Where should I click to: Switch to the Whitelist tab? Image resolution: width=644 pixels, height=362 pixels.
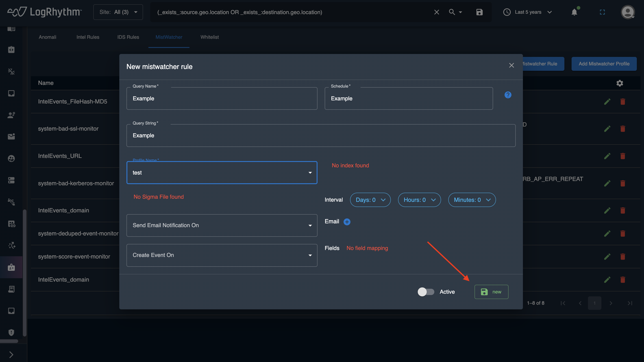tap(209, 37)
